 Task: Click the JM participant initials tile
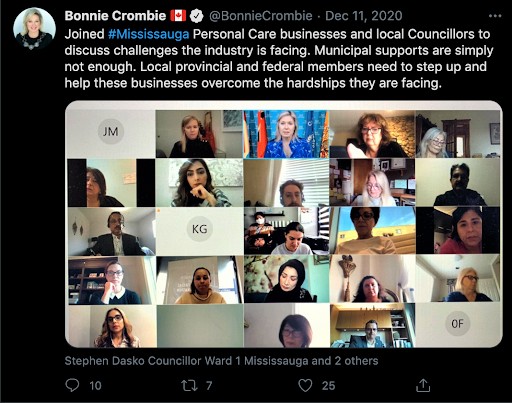tap(111, 132)
